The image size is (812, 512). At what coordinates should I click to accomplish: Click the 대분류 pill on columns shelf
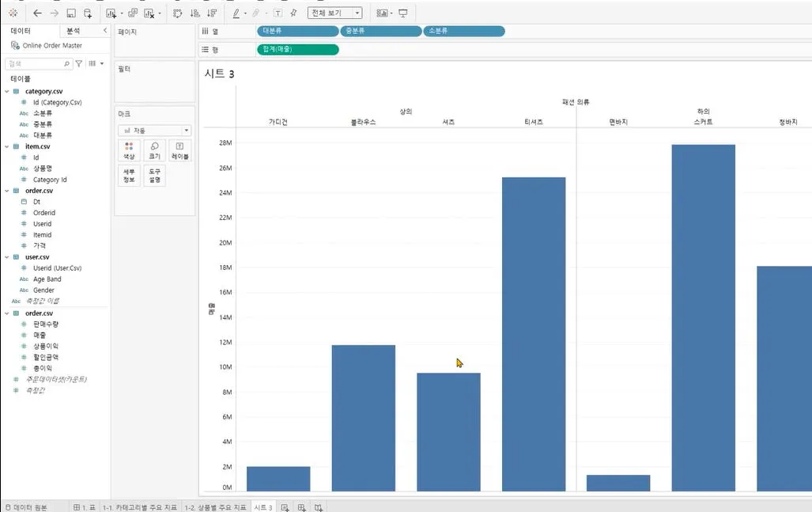point(298,31)
